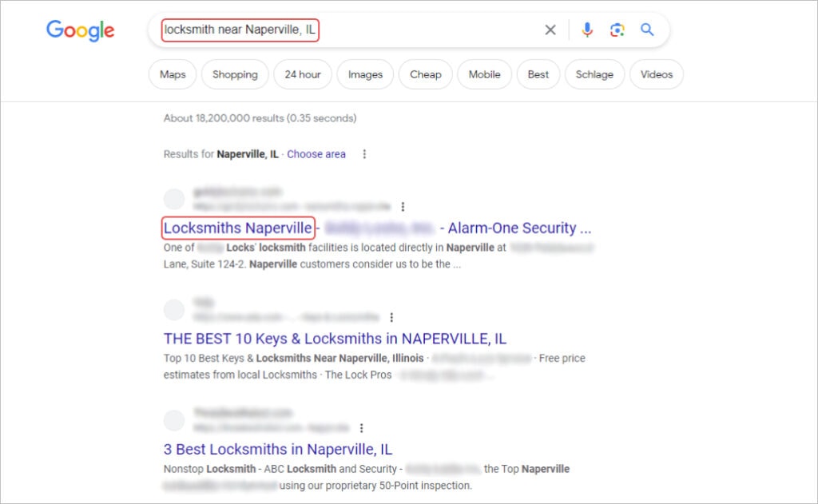The image size is (818, 504).
Task: Select the Shopping filter chip
Action: [x=235, y=74]
